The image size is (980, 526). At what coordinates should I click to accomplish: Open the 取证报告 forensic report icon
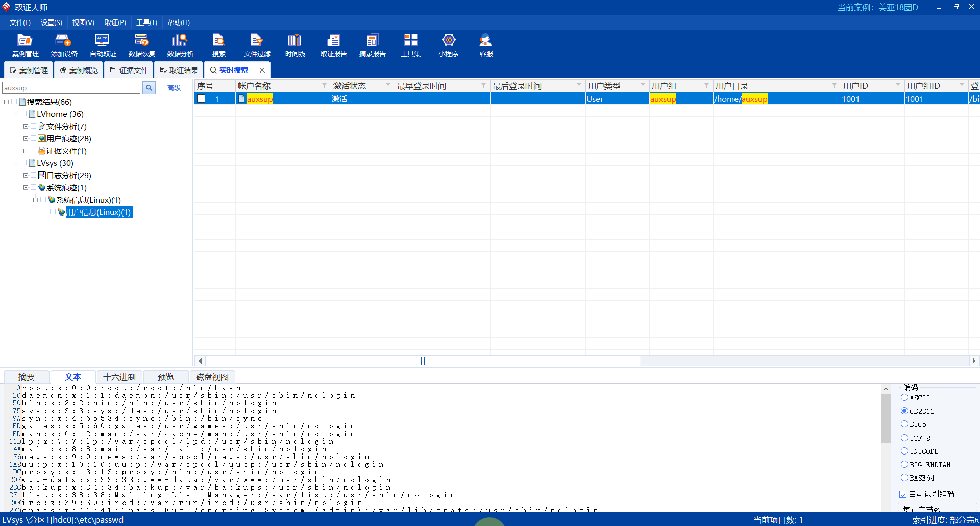coord(333,45)
